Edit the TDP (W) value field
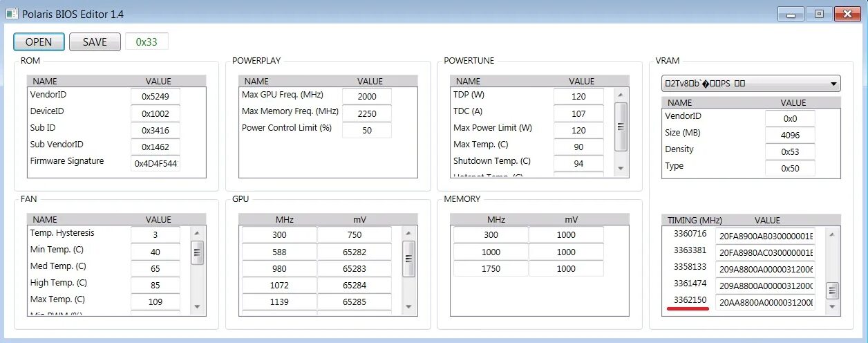Viewport: 868px width, 343px height. pyautogui.click(x=578, y=97)
